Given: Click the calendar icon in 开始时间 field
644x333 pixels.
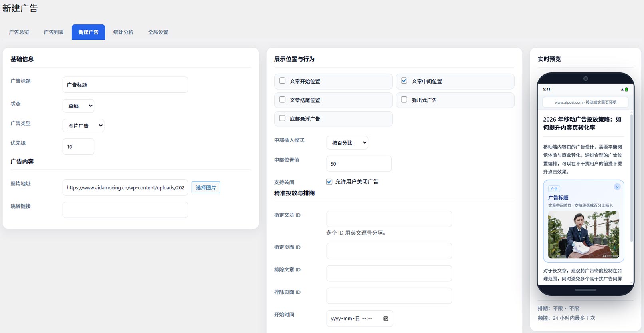Looking at the screenshot, I should [386, 319].
